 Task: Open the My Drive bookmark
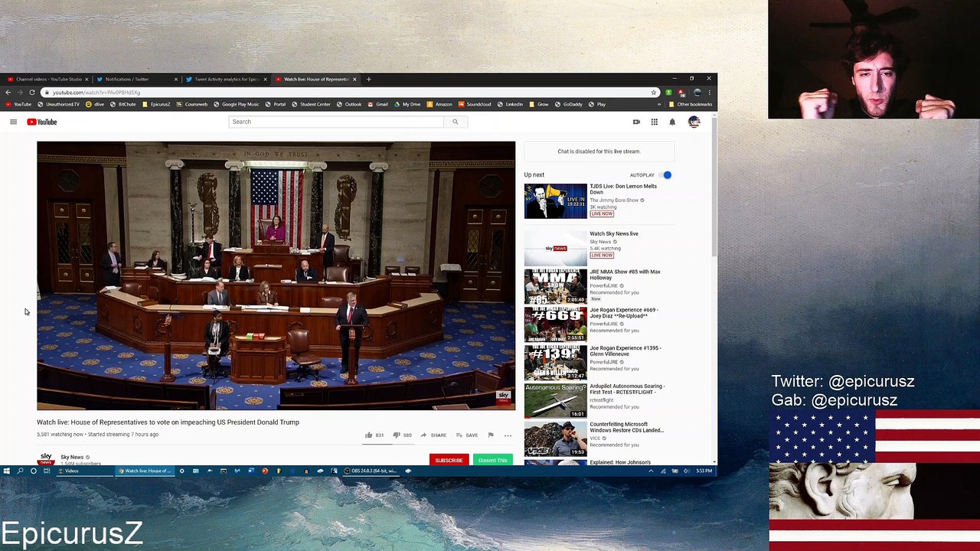pos(407,104)
